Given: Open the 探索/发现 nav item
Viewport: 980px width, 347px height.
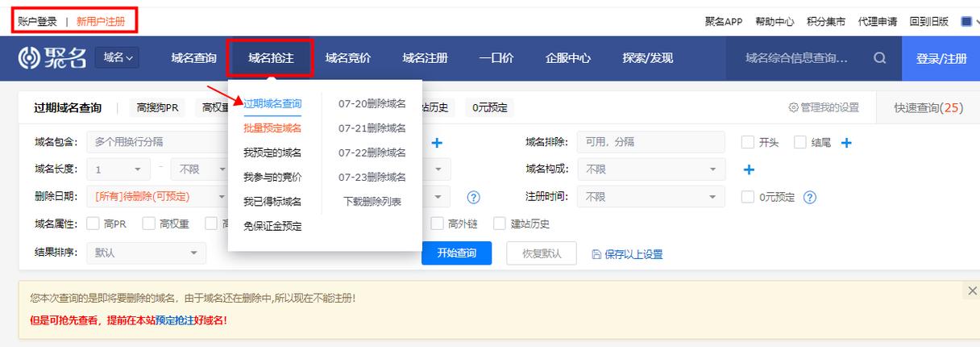Looking at the screenshot, I should [648, 58].
